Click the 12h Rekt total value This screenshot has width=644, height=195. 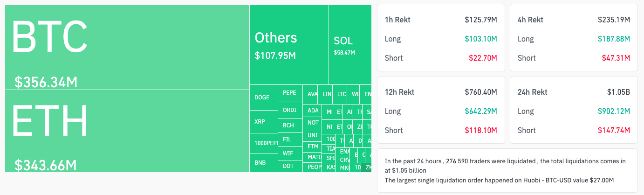click(x=480, y=92)
